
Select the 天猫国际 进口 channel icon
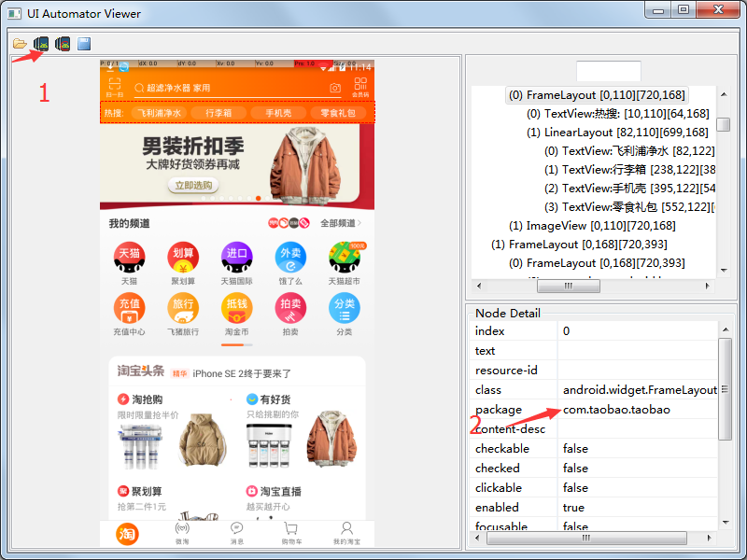(x=237, y=258)
